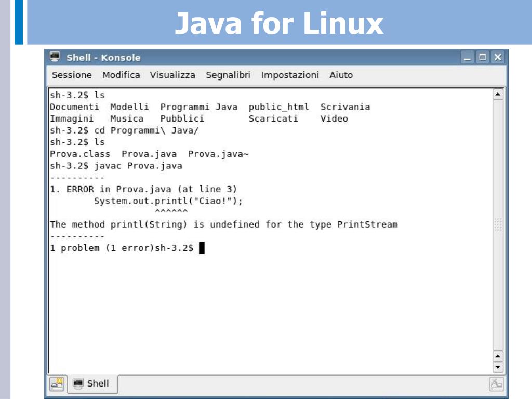Click the '1. ERROR in Prova.java' line
This screenshot has height=399, width=532.
coord(143,189)
